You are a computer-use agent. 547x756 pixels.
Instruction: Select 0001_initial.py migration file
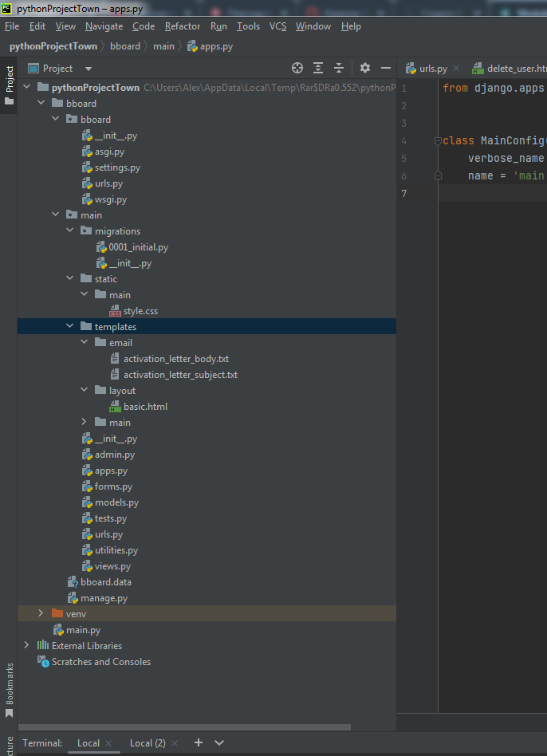[138, 247]
